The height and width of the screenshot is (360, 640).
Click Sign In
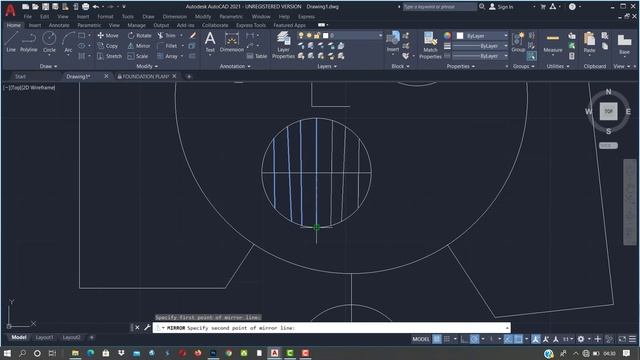click(501, 7)
